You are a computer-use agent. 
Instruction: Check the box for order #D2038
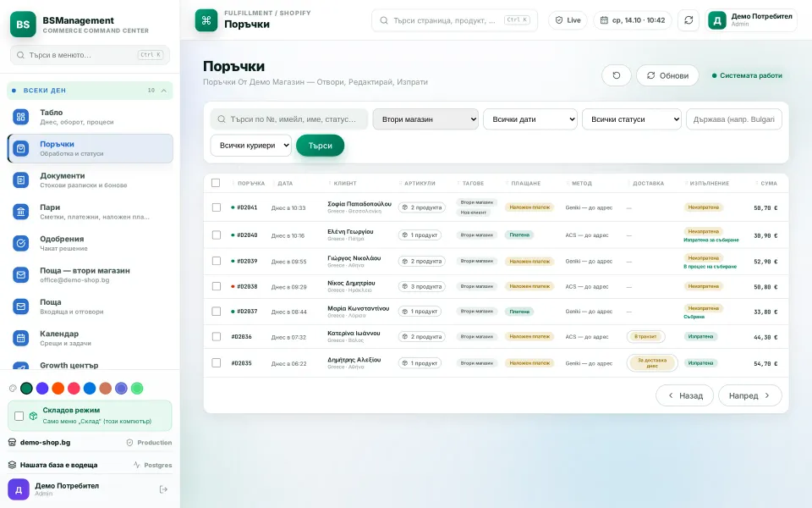[x=217, y=286]
